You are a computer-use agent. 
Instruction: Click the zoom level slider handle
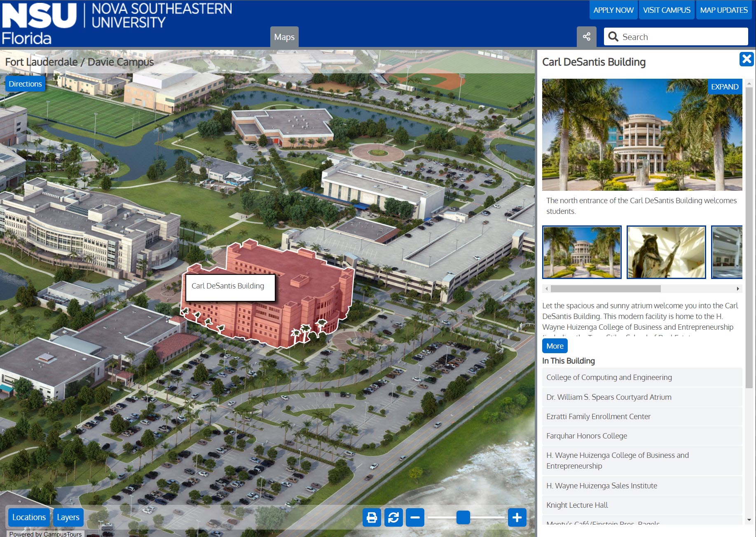tap(463, 517)
